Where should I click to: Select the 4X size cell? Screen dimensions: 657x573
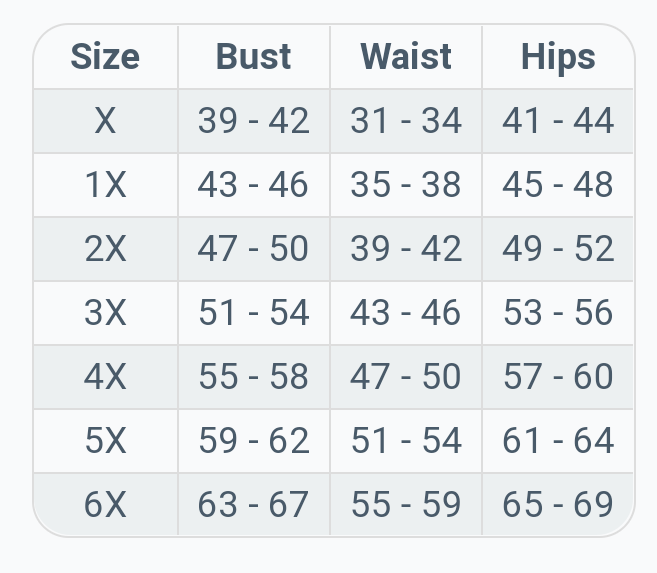(x=105, y=377)
